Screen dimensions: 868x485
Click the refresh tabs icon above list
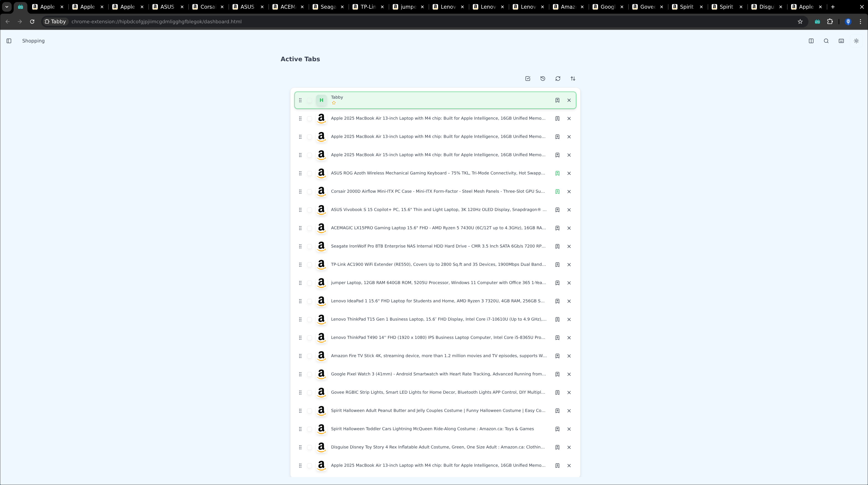tap(558, 79)
